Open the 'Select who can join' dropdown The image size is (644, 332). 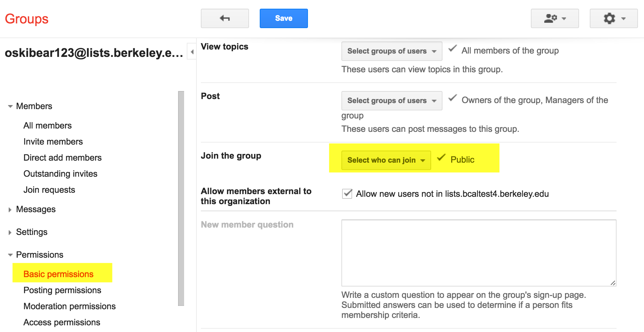[x=385, y=160]
